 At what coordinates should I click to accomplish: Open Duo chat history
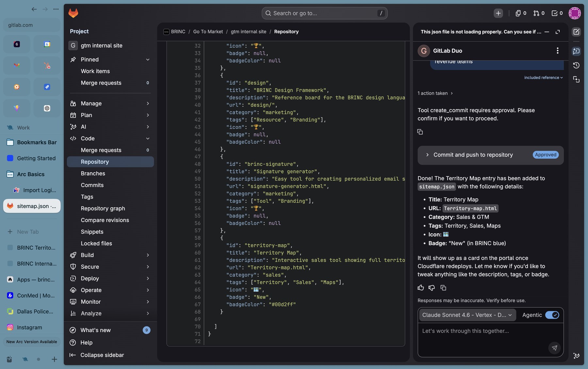click(576, 65)
